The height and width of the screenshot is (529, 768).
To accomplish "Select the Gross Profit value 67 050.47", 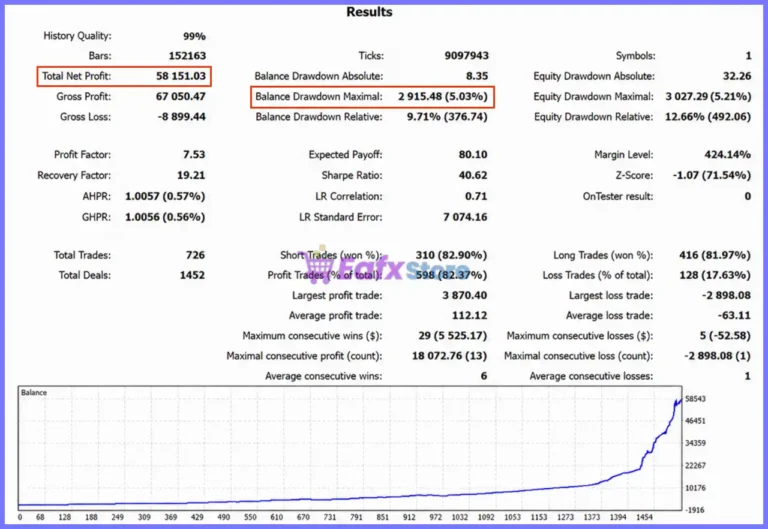I will (180, 96).
